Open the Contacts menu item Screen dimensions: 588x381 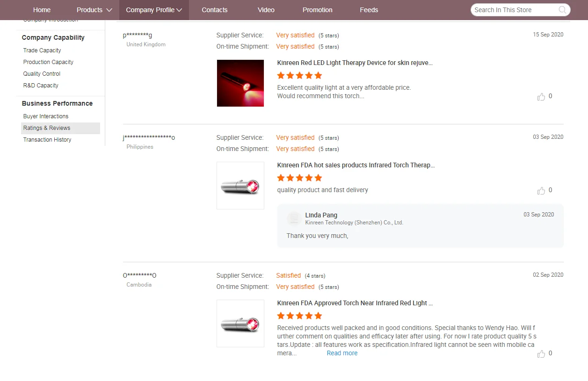(x=215, y=10)
